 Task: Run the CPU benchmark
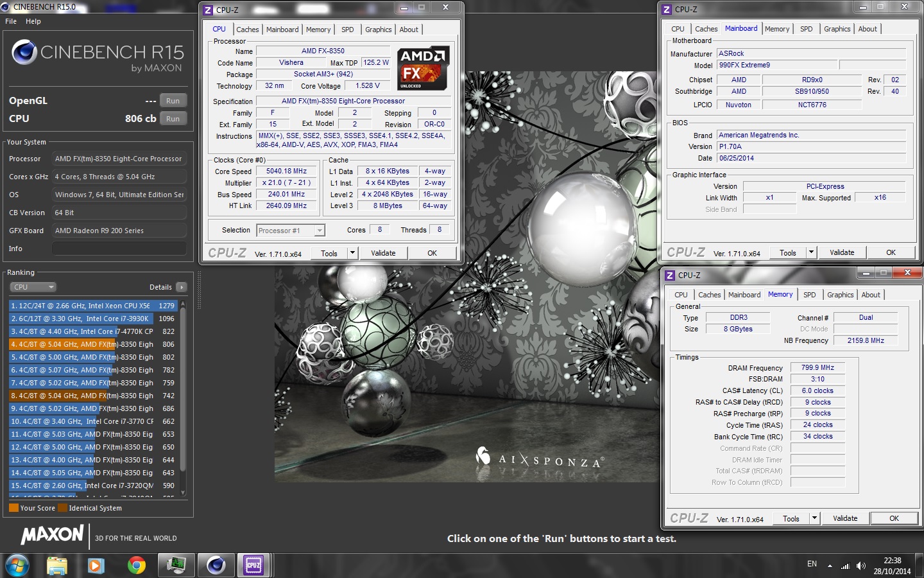pos(173,119)
